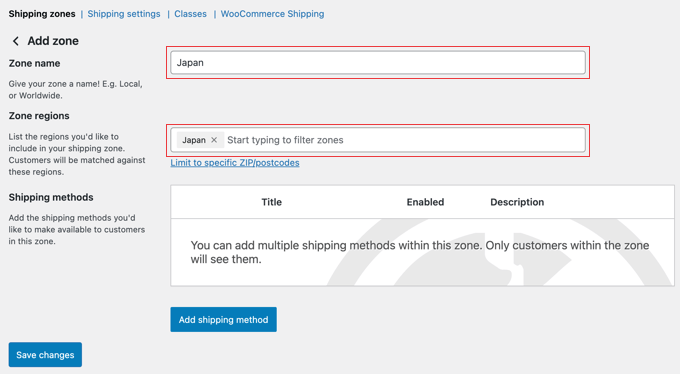Go back using the Add zone arrow
The image size is (680, 374).
tap(16, 41)
